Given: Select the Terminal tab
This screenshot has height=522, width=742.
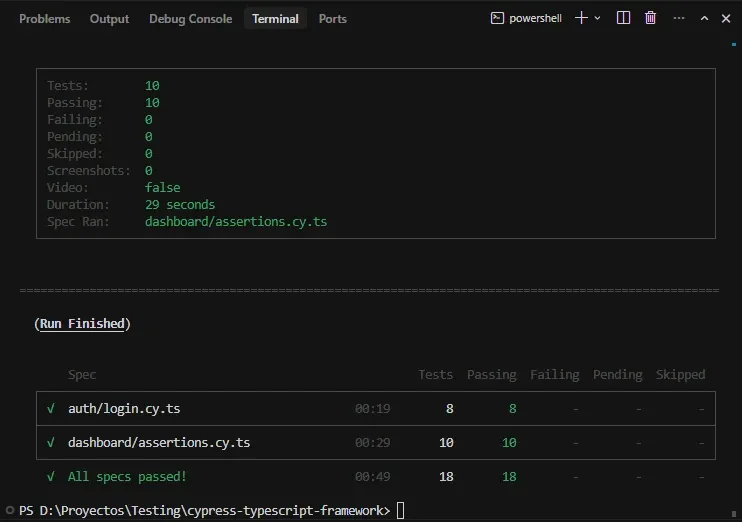Looking at the screenshot, I should click(x=275, y=19).
